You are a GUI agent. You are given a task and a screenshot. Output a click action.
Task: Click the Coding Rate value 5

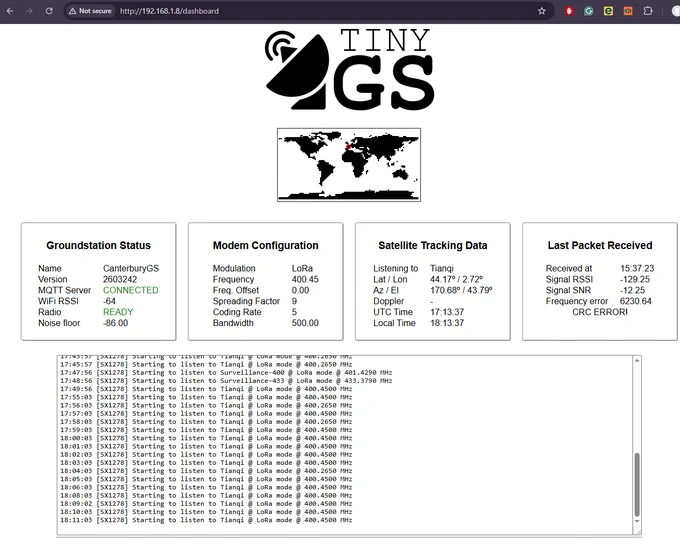(294, 312)
